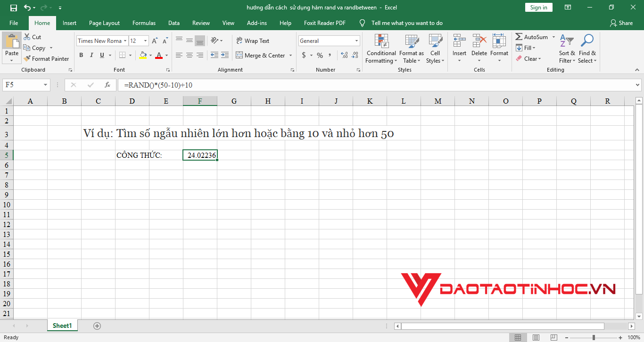Enable Center alignment for cell text
This screenshot has width=644, height=342.
pyautogui.click(x=189, y=55)
